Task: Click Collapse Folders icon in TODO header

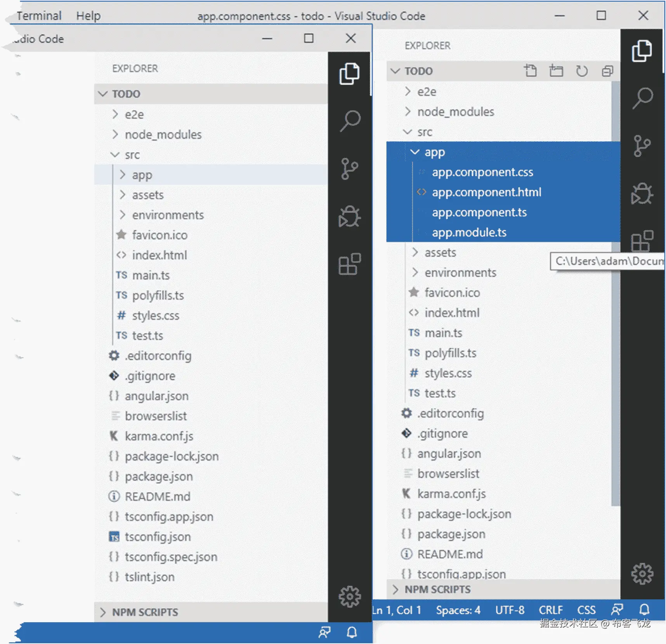Action: (607, 71)
